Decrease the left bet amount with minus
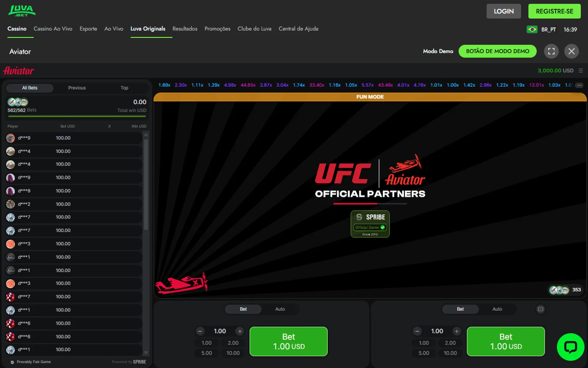Image resolution: width=588 pixels, height=368 pixels. pyautogui.click(x=200, y=331)
